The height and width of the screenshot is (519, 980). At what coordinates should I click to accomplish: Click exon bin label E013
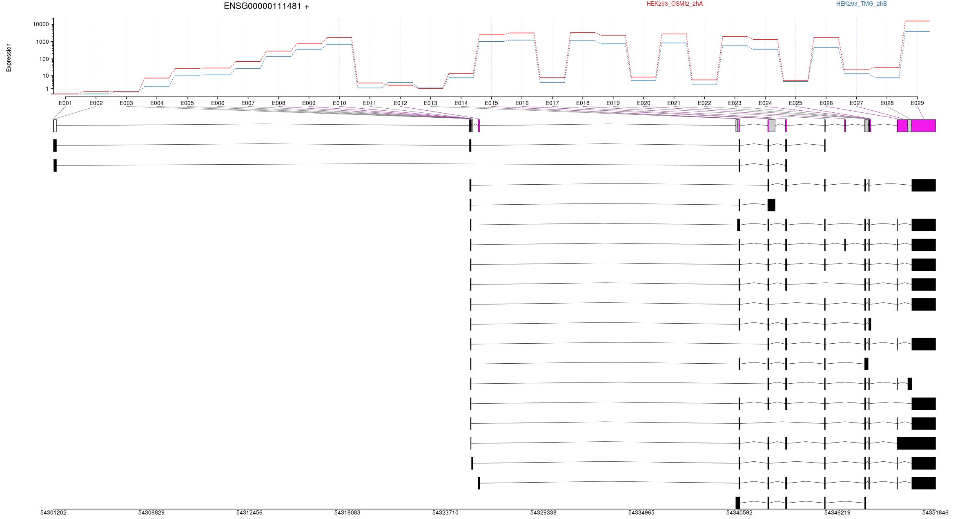coord(430,103)
